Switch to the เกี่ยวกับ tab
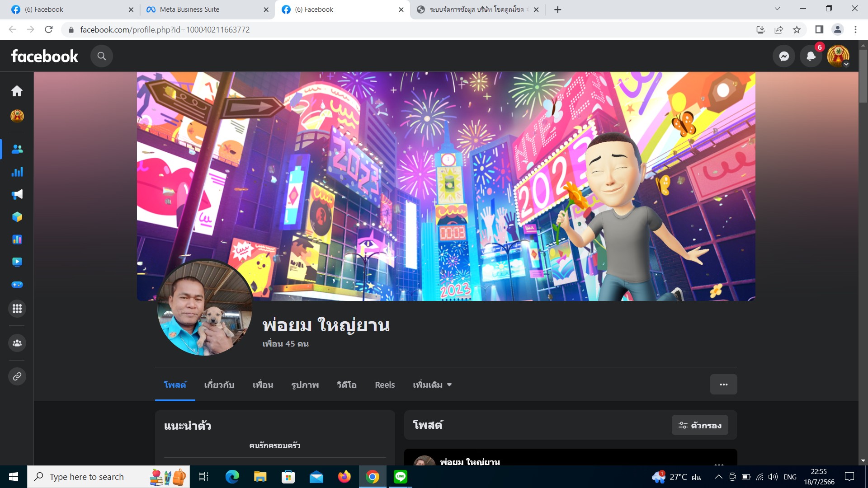Image resolution: width=868 pixels, height=488 pixels. [x=219, y=385]
